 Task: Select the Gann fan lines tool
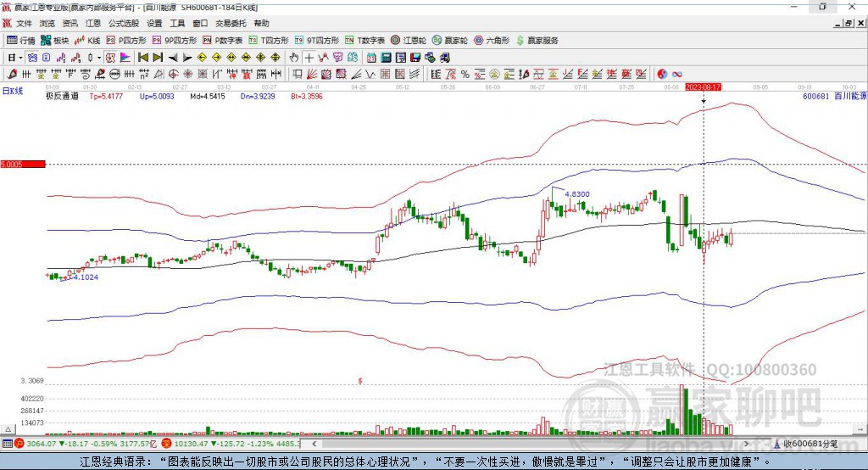(312, 75)
